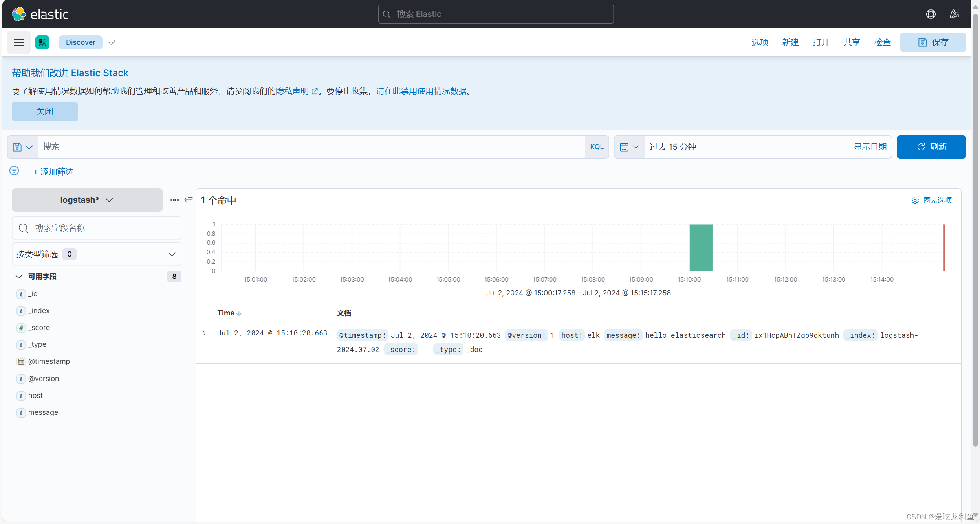Click disable usage data link
The width and height of the screenshot is (980, 524).
pos(421,91)
